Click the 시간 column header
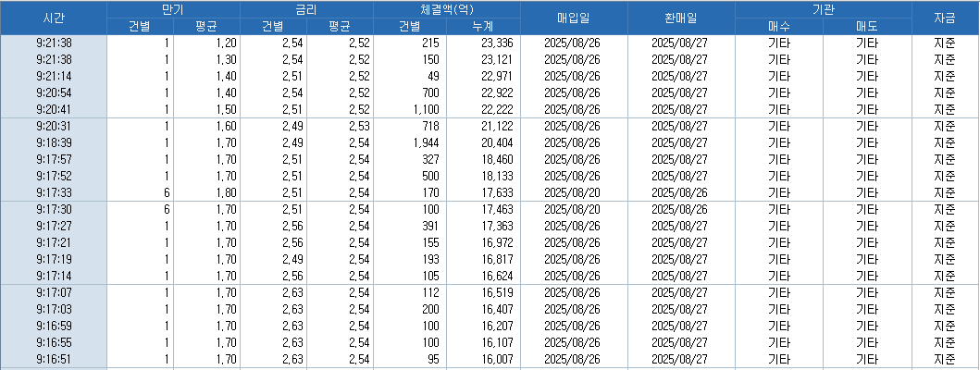 54,18
